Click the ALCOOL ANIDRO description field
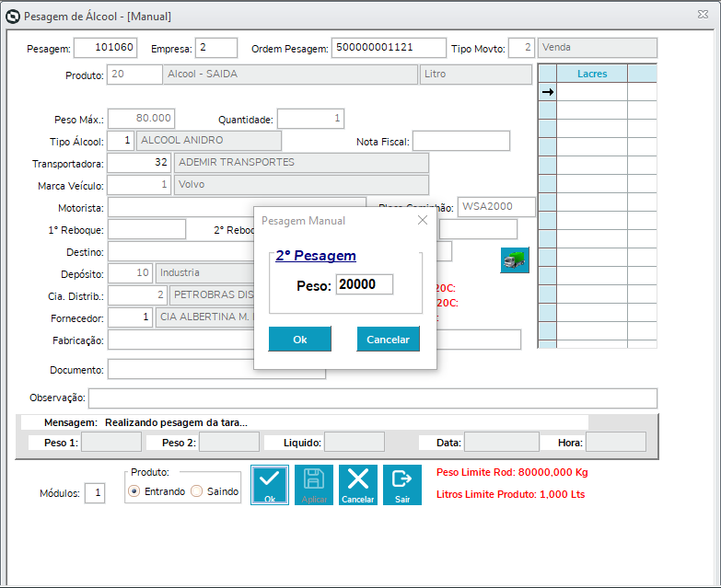Screen dimensions: 721x588 pos(209,141)
